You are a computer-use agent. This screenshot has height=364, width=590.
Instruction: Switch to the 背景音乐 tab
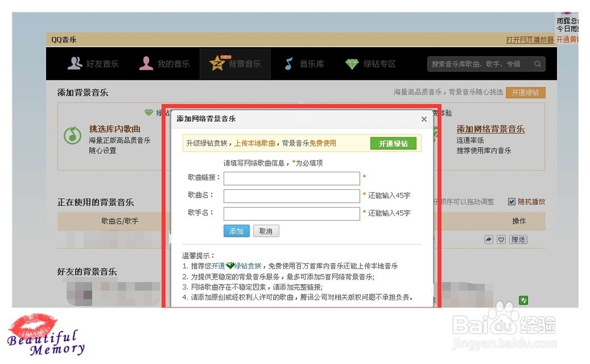coord(235,64)
